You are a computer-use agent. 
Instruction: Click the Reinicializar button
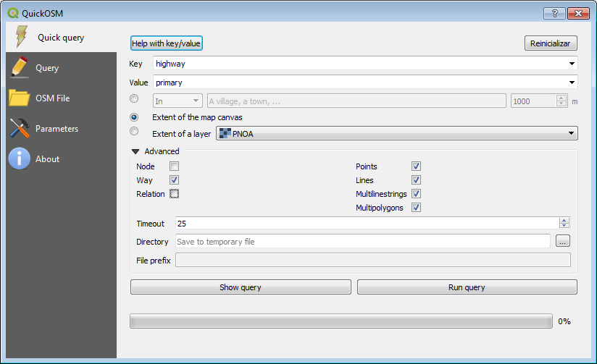[x=551, y=43]
